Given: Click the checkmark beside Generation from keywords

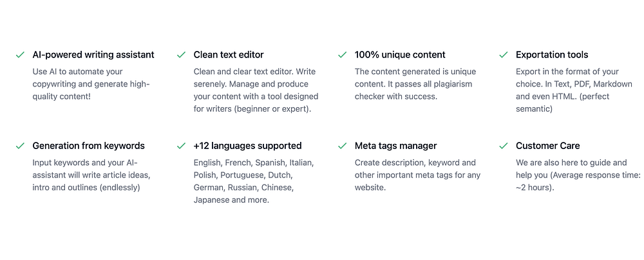Looking at the screenshot, I should coord(20,146).
